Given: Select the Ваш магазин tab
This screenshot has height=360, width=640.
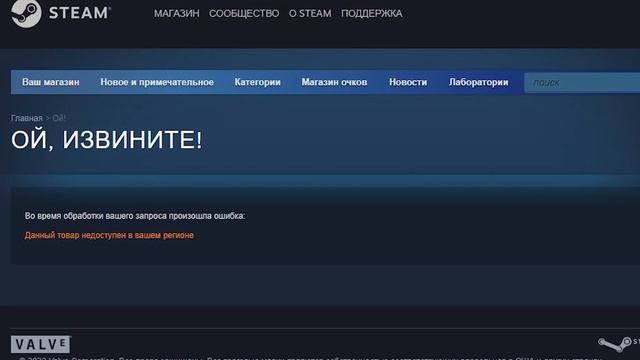Looking at the screenshot, I should point(51,82).
